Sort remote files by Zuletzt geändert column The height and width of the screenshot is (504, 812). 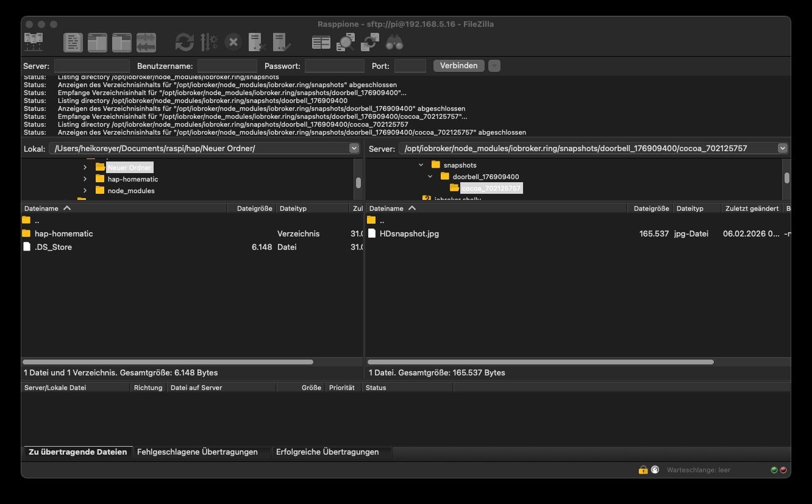coord(752,208)
